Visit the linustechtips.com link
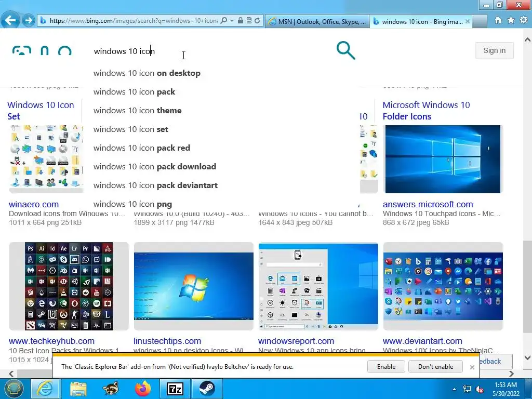Image resolution: width=532 pixels, height=399 pixels. tap(167, 341)
